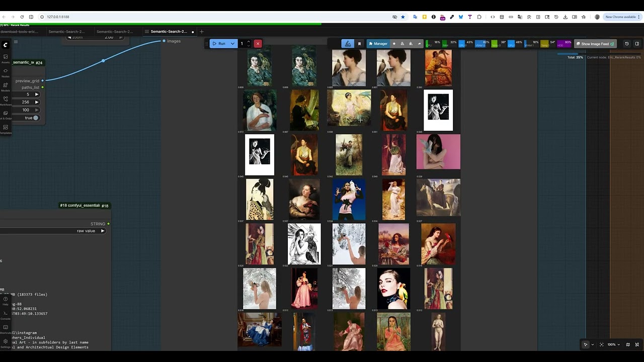This screenshot has width=644, height=362.
Task: Click the preview_grid output dot
Action: (42, 80)
